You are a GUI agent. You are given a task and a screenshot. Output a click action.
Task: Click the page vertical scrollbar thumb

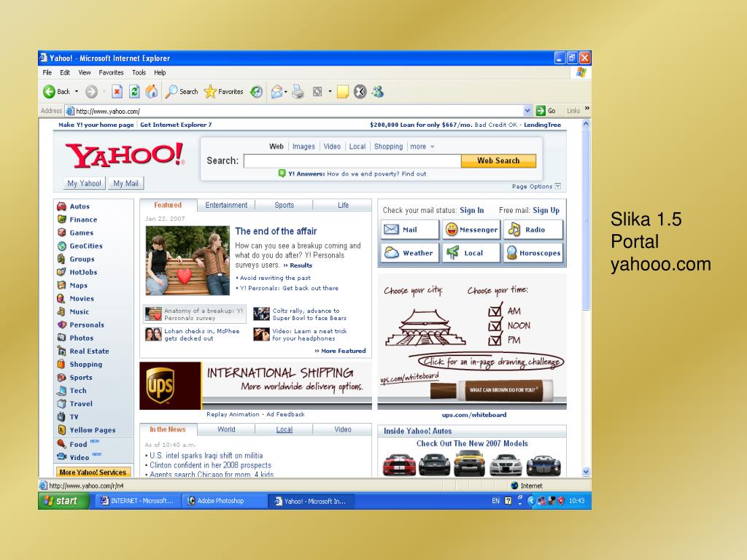click(x=586, y=219)
